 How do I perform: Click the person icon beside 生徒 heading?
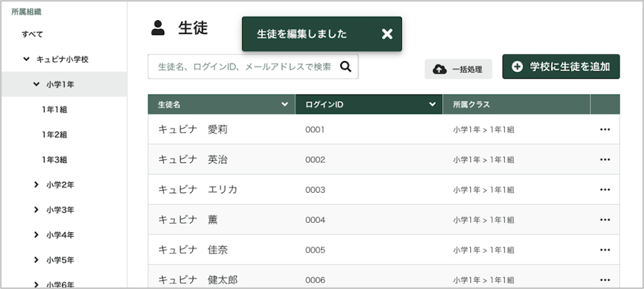tap(158, 28)
